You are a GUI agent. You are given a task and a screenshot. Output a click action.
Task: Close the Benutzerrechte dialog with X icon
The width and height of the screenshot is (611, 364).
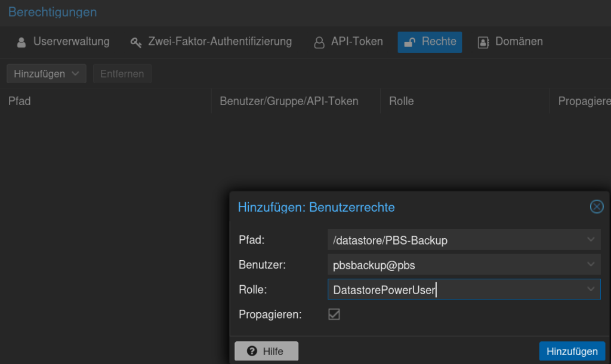[596, 207]
